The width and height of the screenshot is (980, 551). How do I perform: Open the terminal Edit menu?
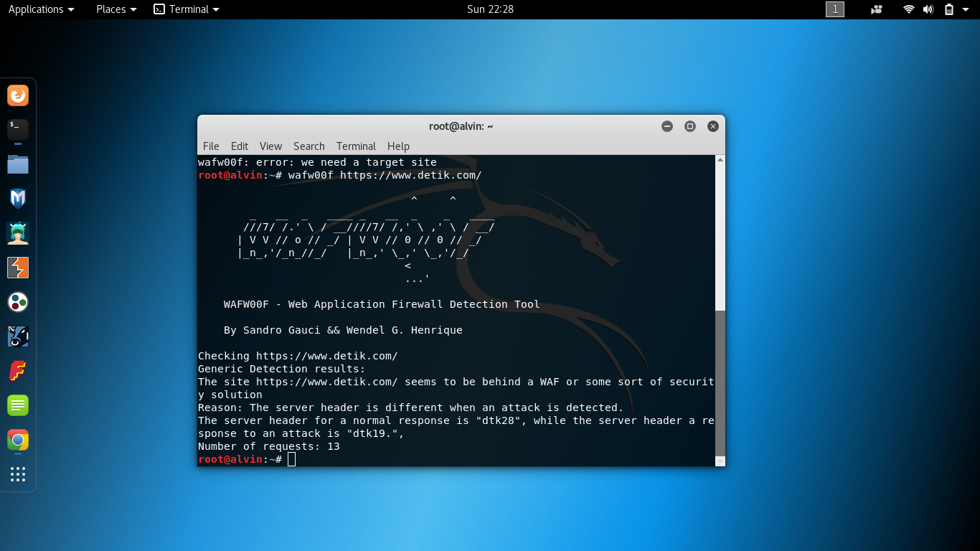[x=240, y=146]
